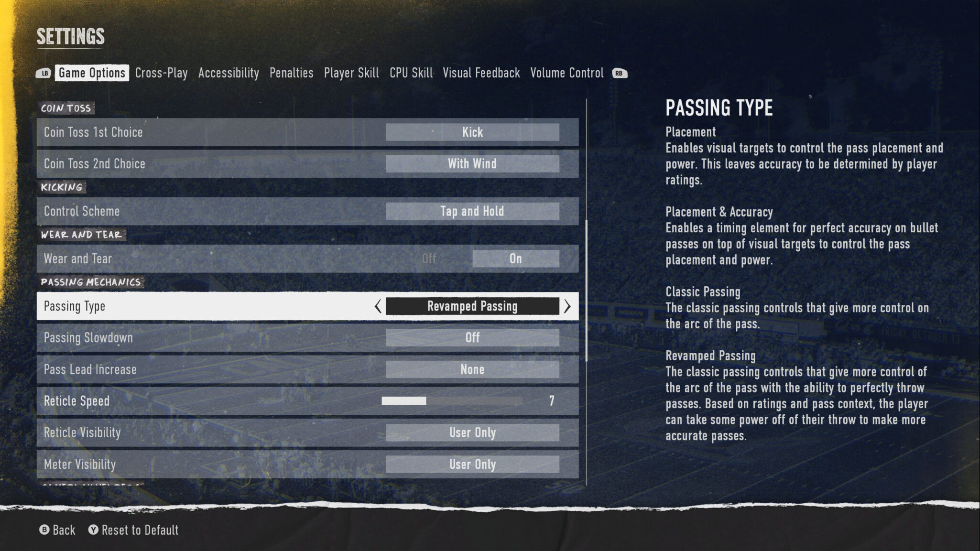Screen dimensions: 980x551
Task: Switch Passing Slowdown off toggle
Action: [471, 338]
